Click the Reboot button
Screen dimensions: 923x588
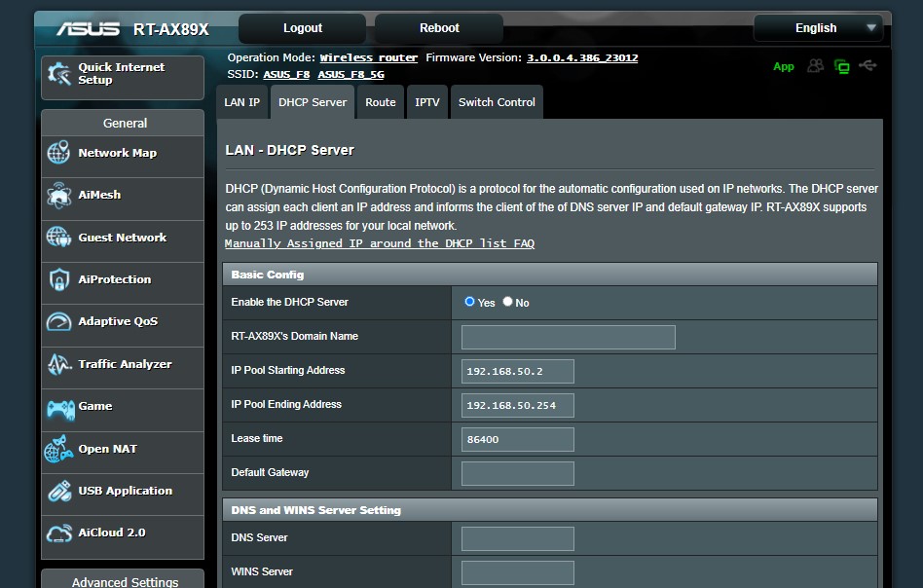(439, 28)
